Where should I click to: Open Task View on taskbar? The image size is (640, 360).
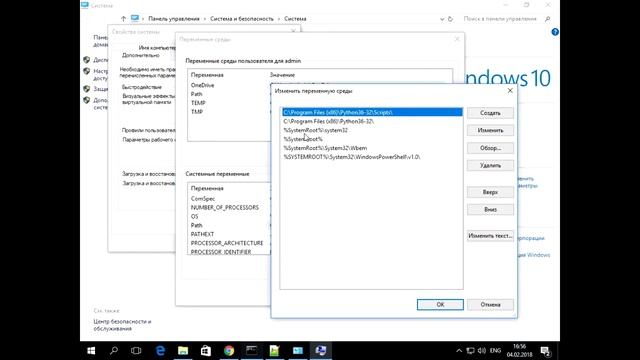pyautogui.click(x=136, y=351)
